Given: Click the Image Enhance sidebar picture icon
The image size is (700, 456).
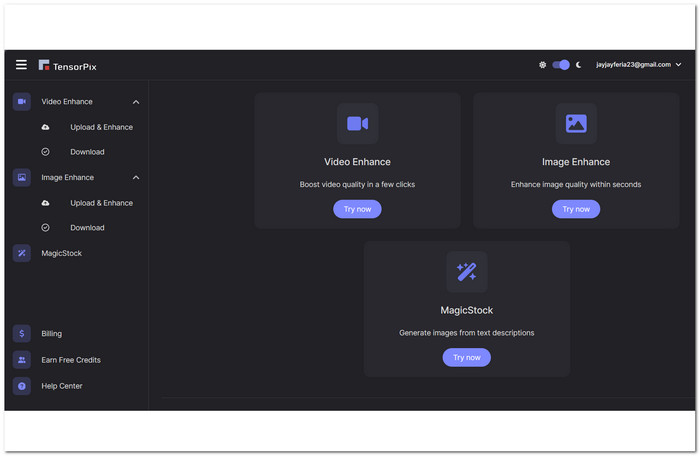Looking at the screenshot, I should coord(22,178).
